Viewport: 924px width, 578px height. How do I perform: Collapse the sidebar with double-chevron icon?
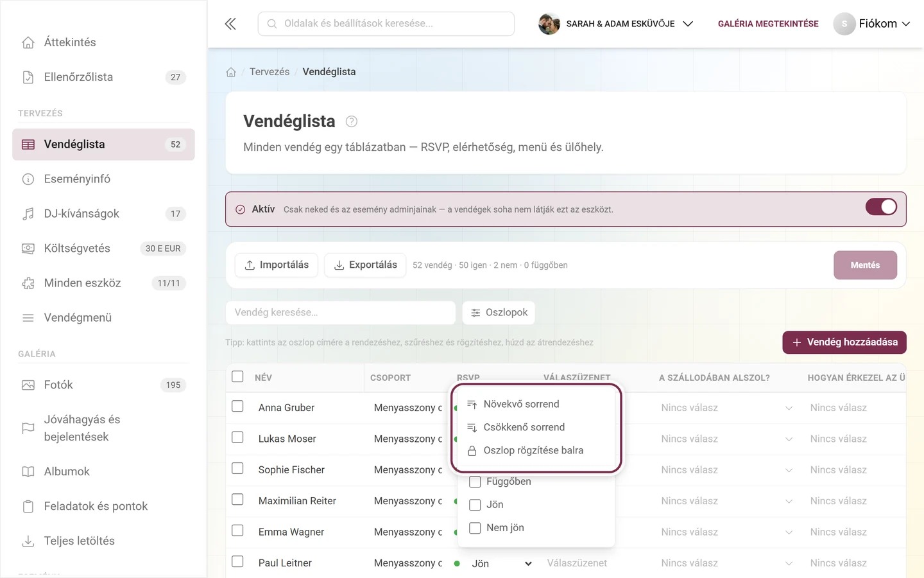pyautogui.click(x=230, y=24)
